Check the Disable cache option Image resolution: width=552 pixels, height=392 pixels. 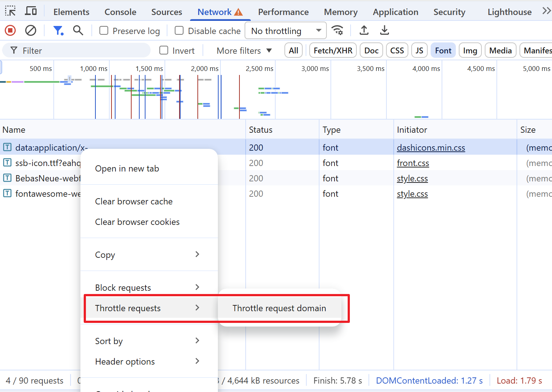click(179, 31)
